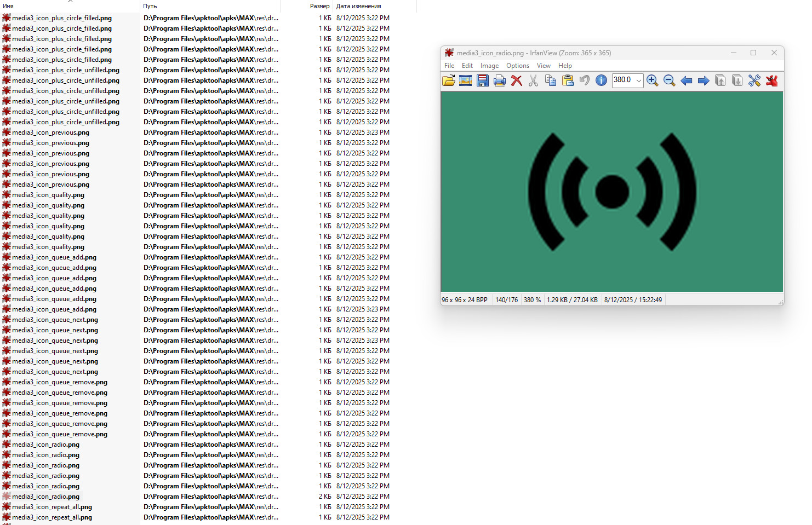
Task: Print the image with the printer icon
Action: pos(500,80)
